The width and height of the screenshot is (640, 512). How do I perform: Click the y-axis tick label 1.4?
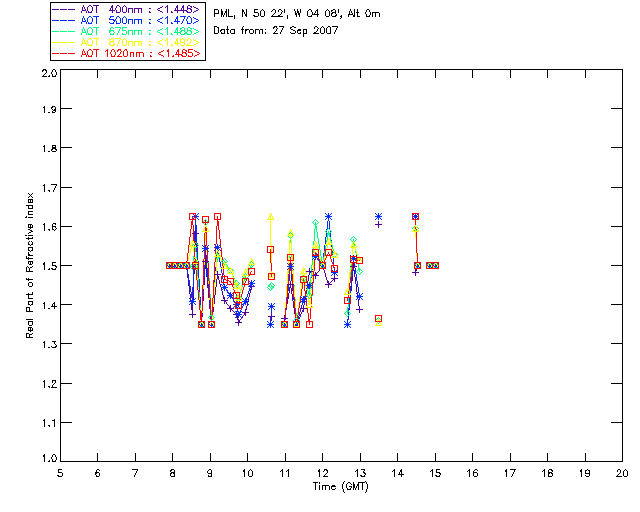(x=49, y=305)
